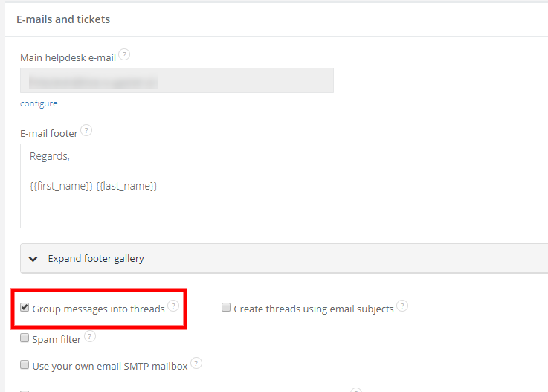Viewport: 548px width, 392px height.
Task: Enable Use your own email SMTP mailbox
Action: coord(25,365)
